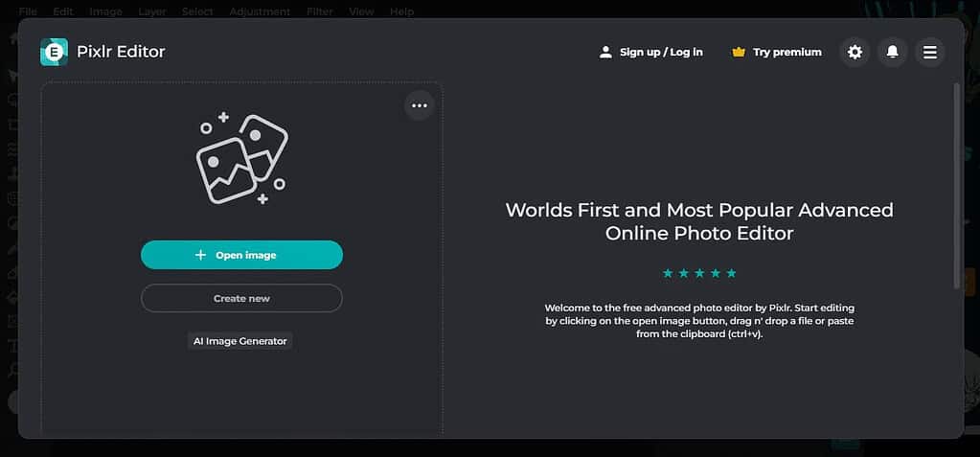Open the Image menu behind the dialog
The height and width of the screenshot is (457, 980).
(x=105, y=11)
